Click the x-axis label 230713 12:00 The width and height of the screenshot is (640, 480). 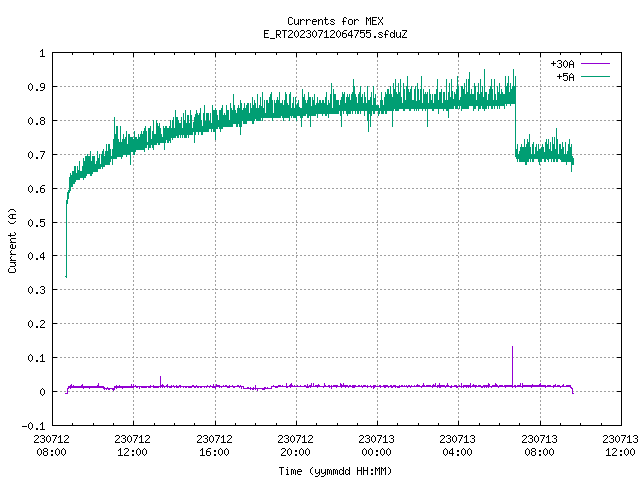(620, 445)
